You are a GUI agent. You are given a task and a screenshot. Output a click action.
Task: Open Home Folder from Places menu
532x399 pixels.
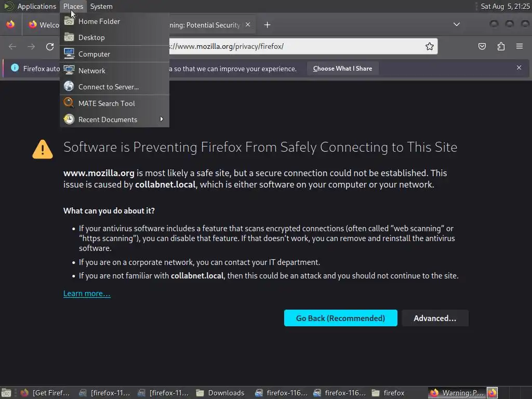[x=114, y=21]
